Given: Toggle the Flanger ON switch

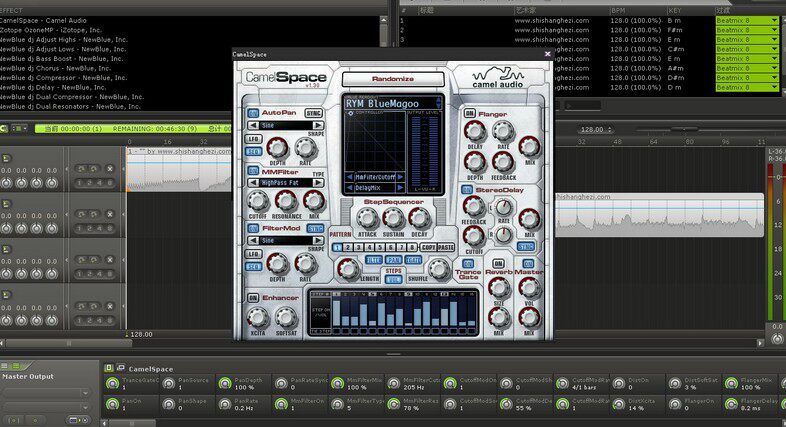Looking at the screenshot, I should (469, 114).
